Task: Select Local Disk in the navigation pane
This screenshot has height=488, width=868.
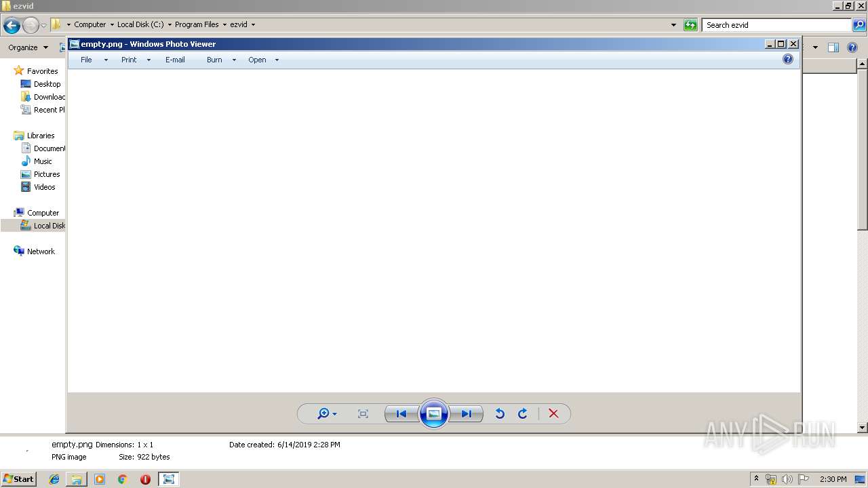Action: pos(43,226)
